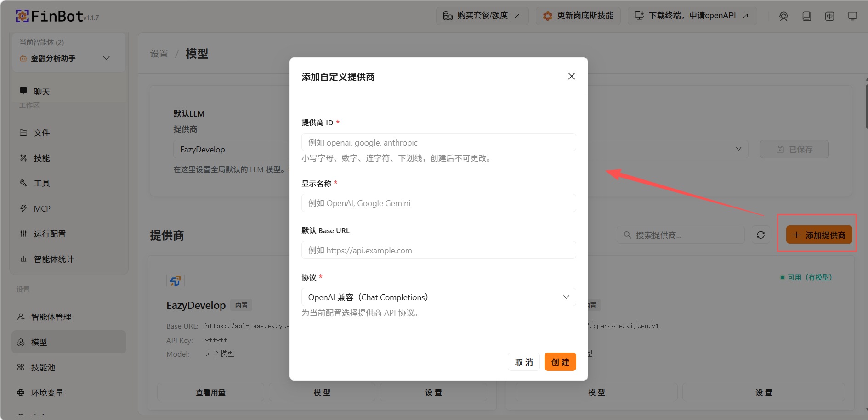Click 设置 button on the opencode provider card

click(x=764, y=392)
